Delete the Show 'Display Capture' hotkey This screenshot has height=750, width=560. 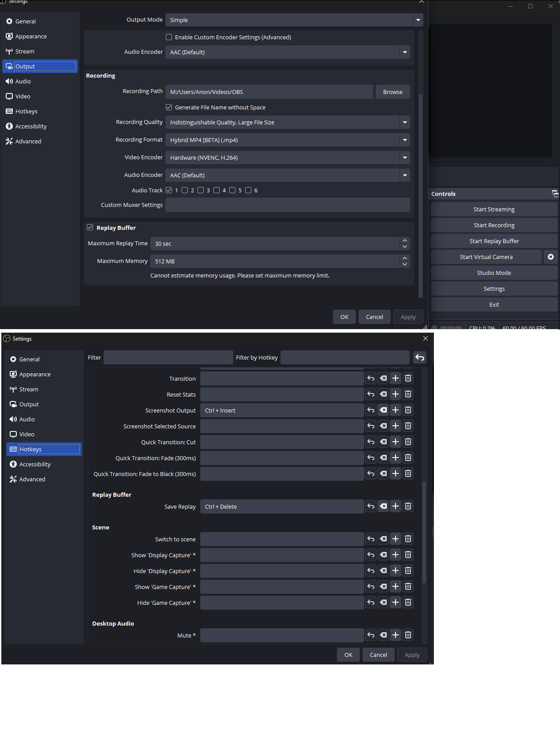coord(408,555)
